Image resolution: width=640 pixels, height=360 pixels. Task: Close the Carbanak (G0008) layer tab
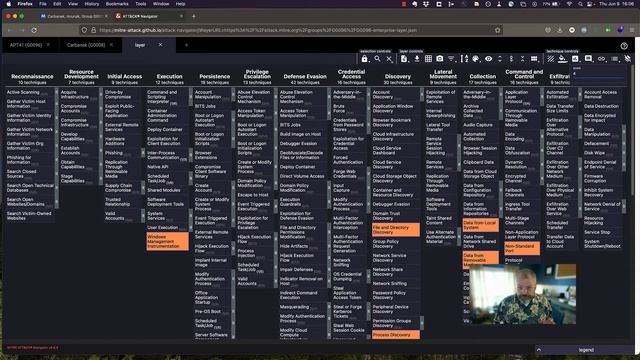(111, 45)
